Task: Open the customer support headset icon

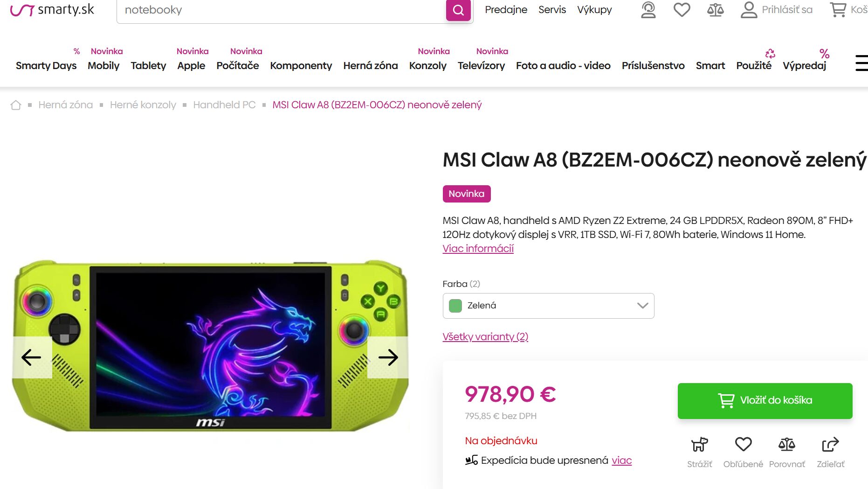Action: pyautogui.click(x=648, y=10)
